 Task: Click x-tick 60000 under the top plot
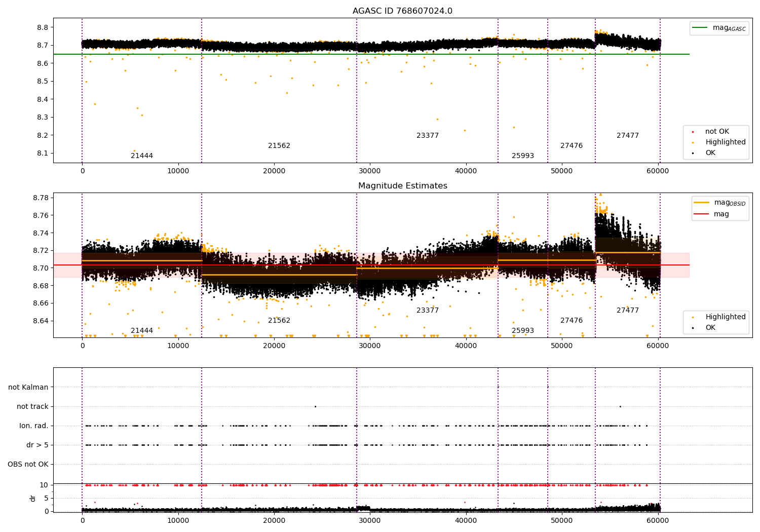point(658,171)
